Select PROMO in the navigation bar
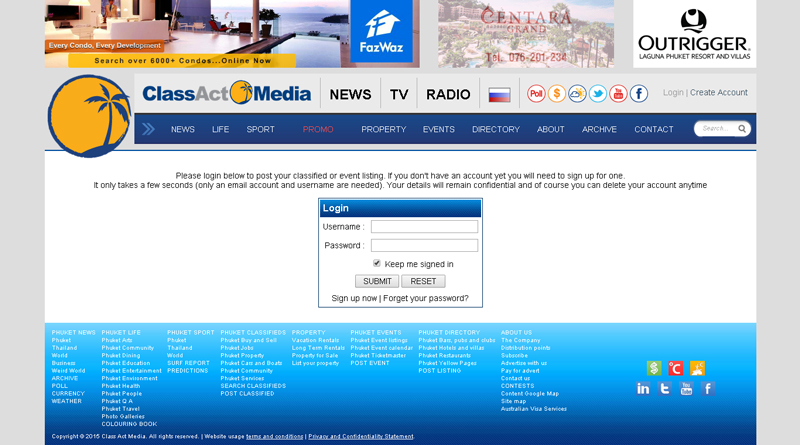Image resolution: width=800 pixels, height=445 pixels. click(318, 130)
